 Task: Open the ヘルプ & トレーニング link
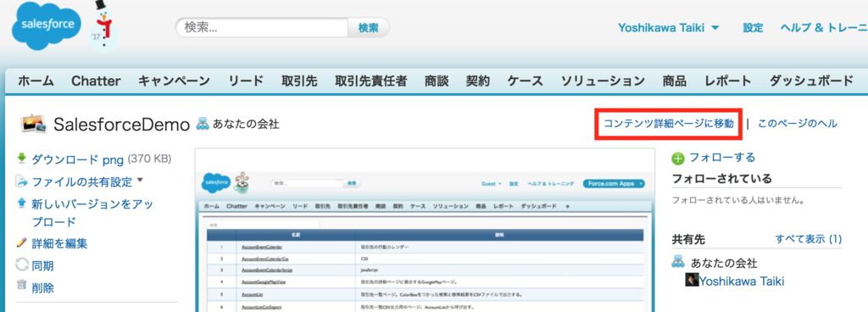(x=824, y=28)
